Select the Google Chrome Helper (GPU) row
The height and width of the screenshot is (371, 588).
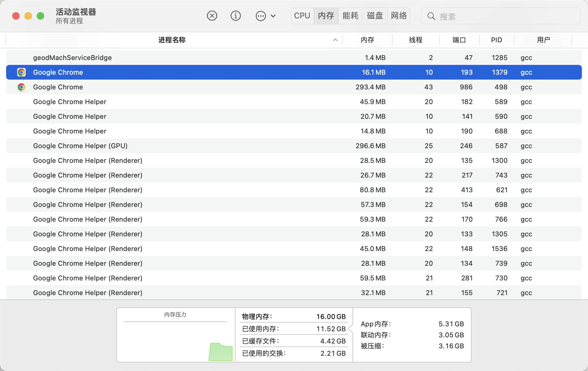(294, 146)
